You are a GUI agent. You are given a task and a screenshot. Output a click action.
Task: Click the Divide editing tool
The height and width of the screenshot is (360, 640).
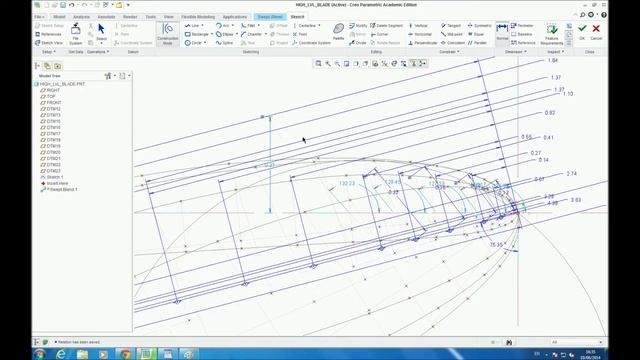(358, 43)
